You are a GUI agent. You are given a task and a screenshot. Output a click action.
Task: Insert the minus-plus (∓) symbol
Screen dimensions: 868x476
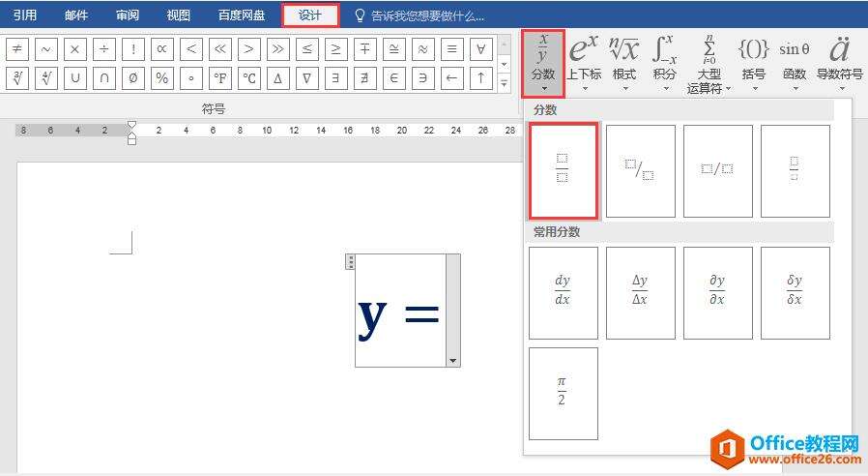pyautogui.click(x=364, y=49)
